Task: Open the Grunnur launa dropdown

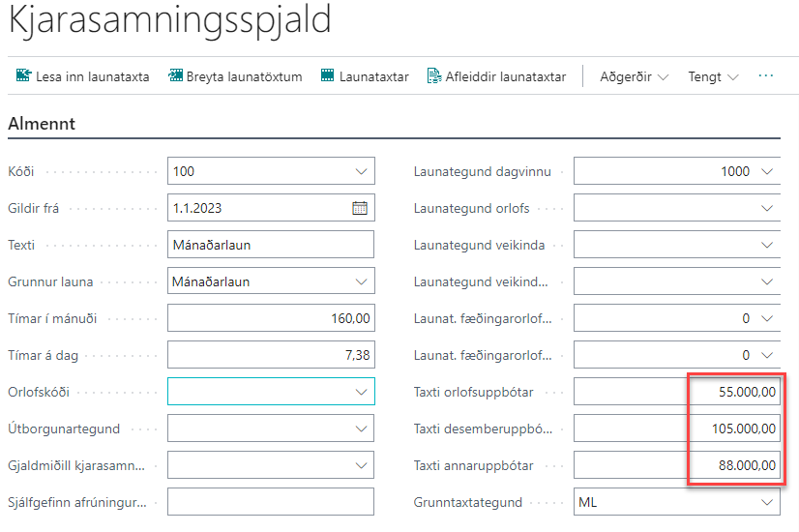Action: pos(361,281)
